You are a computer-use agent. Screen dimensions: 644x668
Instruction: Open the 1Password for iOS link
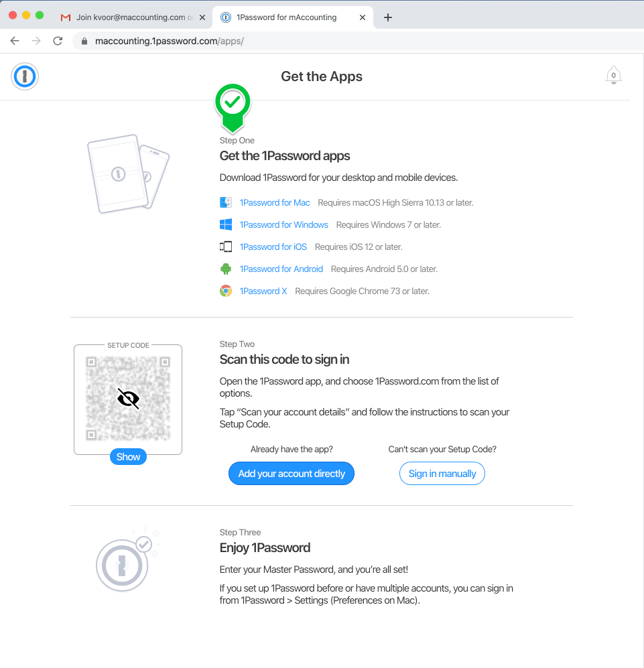[273, 247]
